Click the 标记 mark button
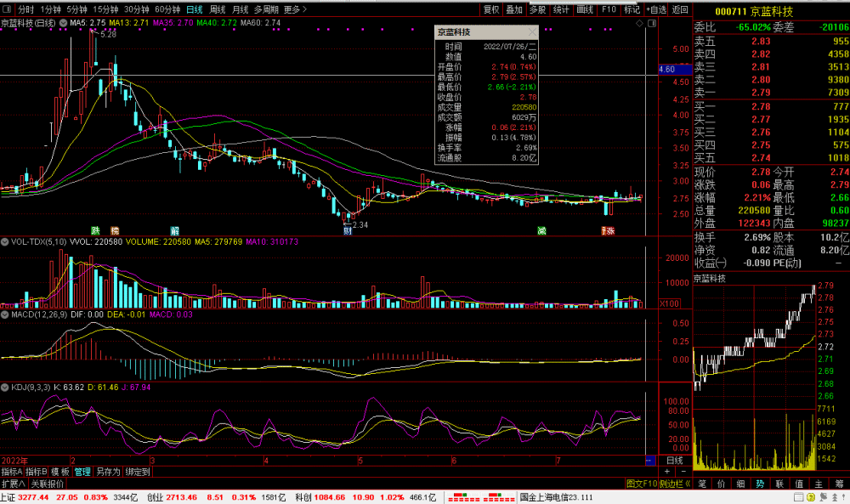 (632, 9)
